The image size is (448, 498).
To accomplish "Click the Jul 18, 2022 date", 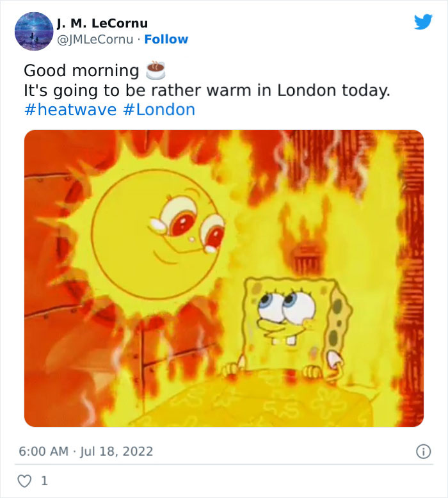I will 116,451.
